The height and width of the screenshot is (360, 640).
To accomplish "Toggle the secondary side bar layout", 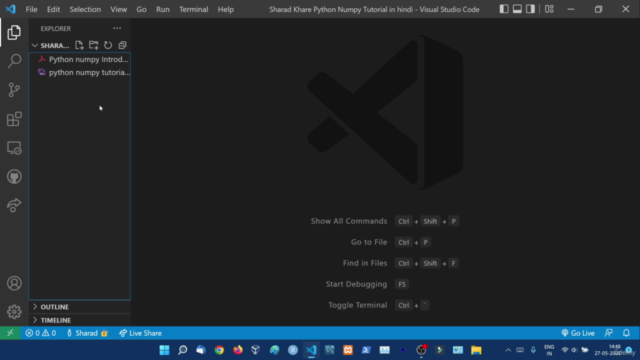I will coord(530,9).
